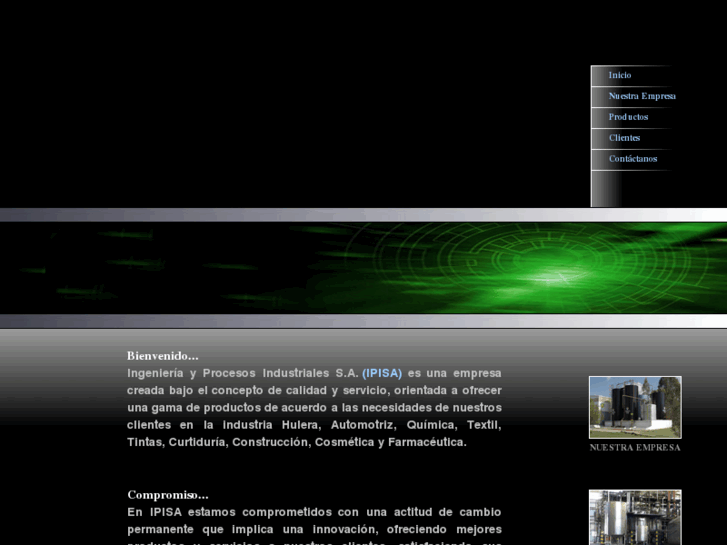The height and width of the screenshot is (545, 727).
Task: Click the Compromiso... heading
Action: coord(168,495)
